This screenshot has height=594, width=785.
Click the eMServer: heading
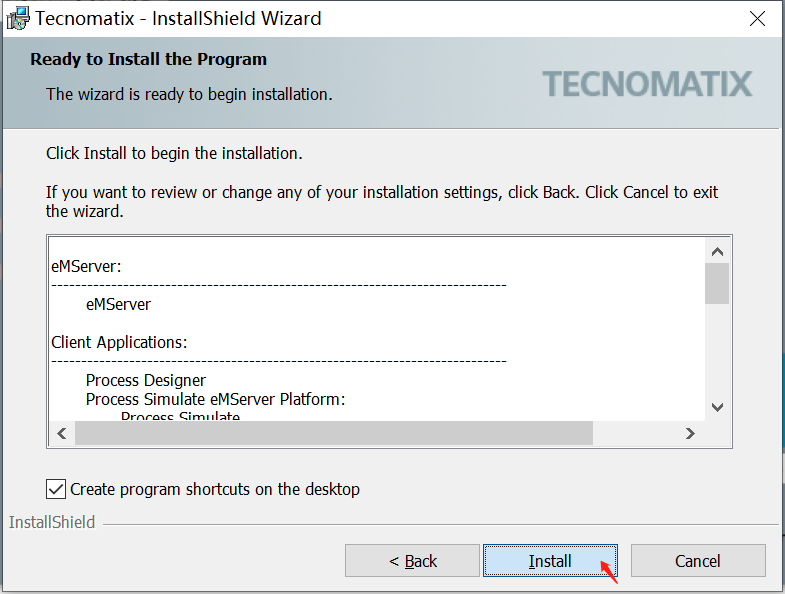coord(86,266)
